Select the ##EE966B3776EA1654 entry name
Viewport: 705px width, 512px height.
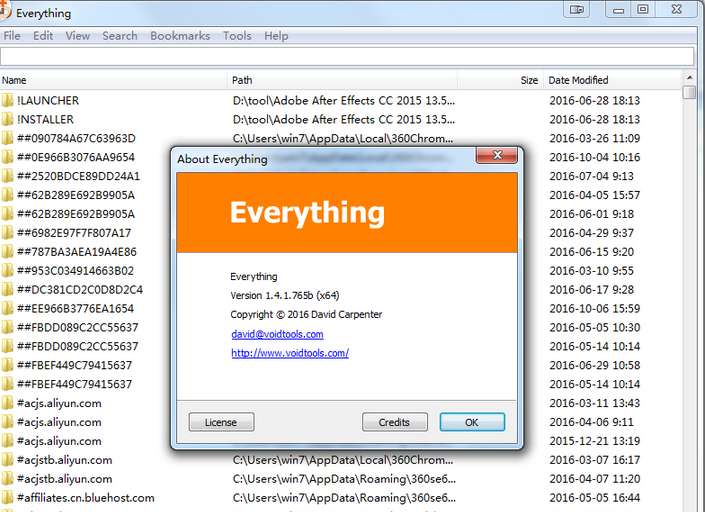[x=75, y=308]
